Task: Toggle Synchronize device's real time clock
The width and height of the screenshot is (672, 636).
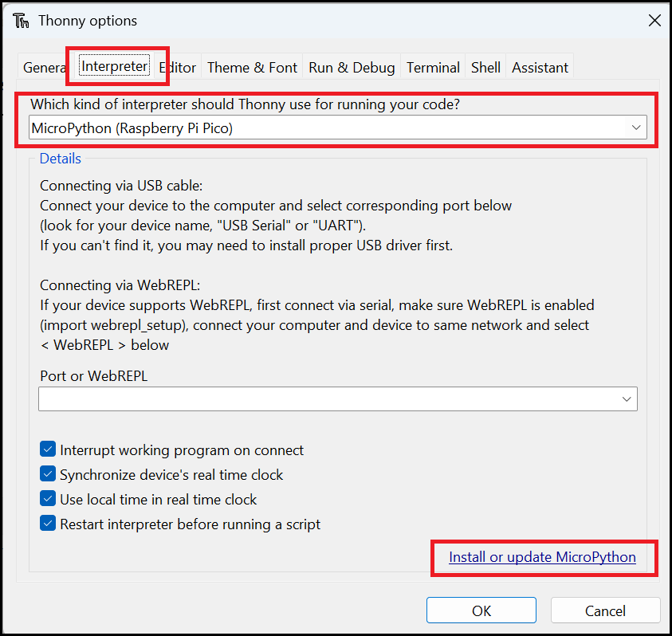Action: (x=48, y=474)
